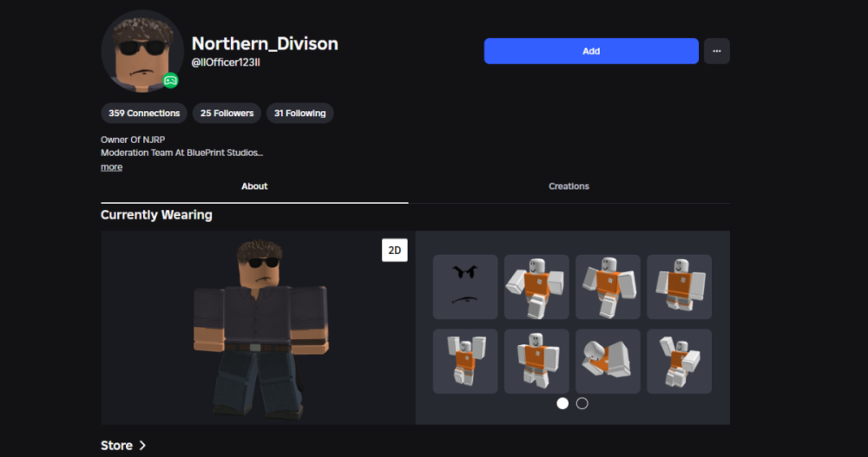Select the walk animation item in top row

point(608,286)
